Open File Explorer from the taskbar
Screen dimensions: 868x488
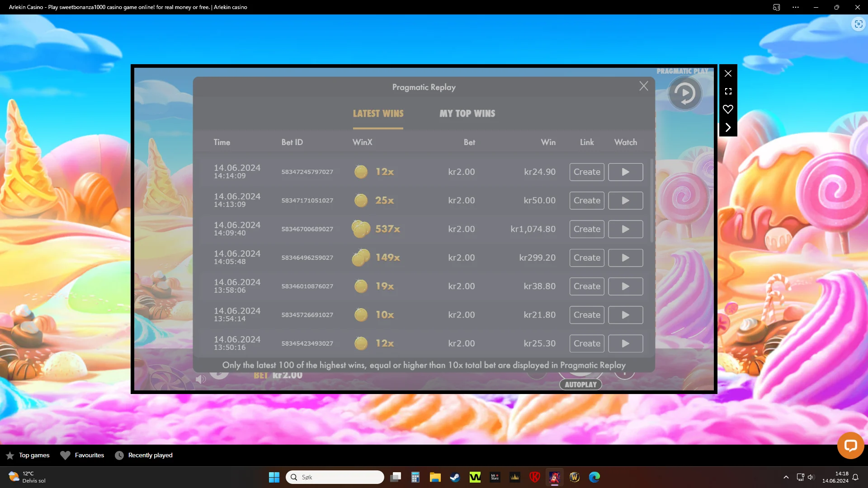(435, 477)
